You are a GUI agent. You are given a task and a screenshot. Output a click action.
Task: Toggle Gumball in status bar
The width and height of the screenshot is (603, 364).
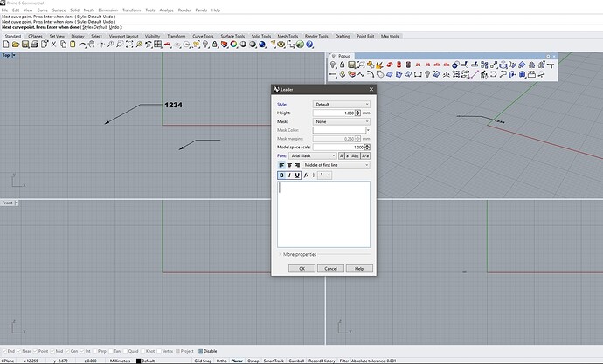click(x=296, y=361)
